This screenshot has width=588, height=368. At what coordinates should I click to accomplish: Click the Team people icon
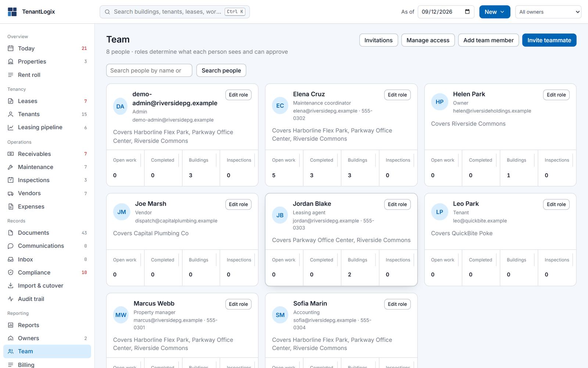tap(11, 351)
